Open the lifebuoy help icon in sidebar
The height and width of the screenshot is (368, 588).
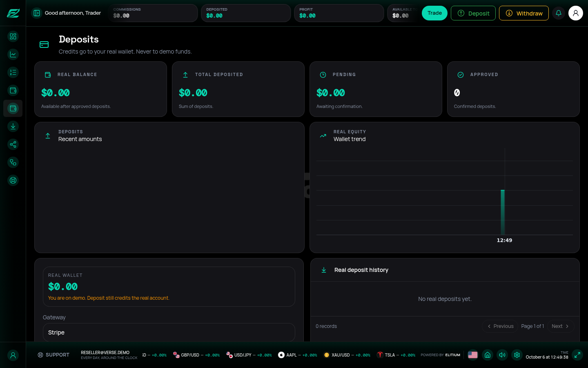[x=13, y=180]
